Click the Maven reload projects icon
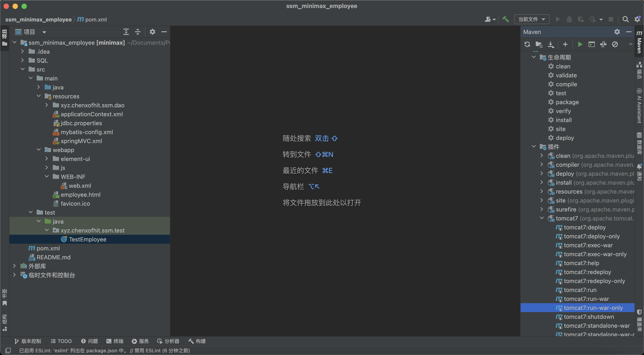Viewport: 644px width, 355px height. 527,44
